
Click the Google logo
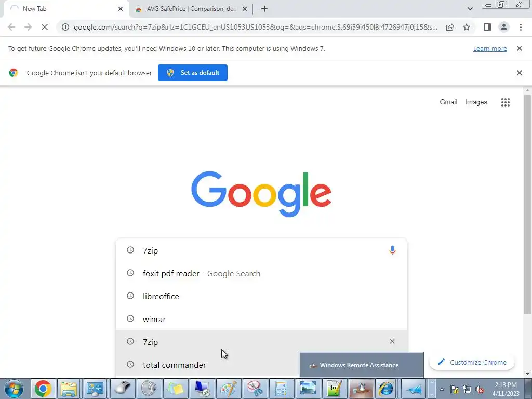(x=261, y=194)
